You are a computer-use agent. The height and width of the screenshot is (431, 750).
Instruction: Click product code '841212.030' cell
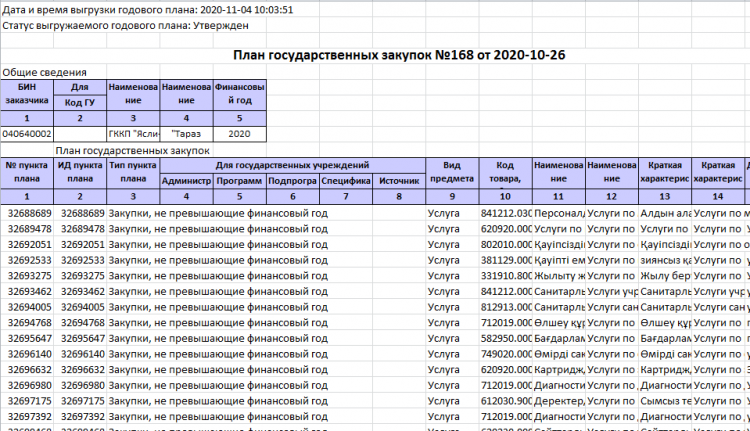(506, 213)
